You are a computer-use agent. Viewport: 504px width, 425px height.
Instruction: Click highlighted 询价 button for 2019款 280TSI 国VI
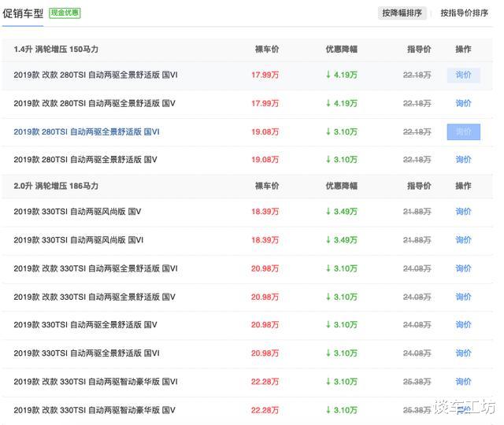tap(464, 131)
